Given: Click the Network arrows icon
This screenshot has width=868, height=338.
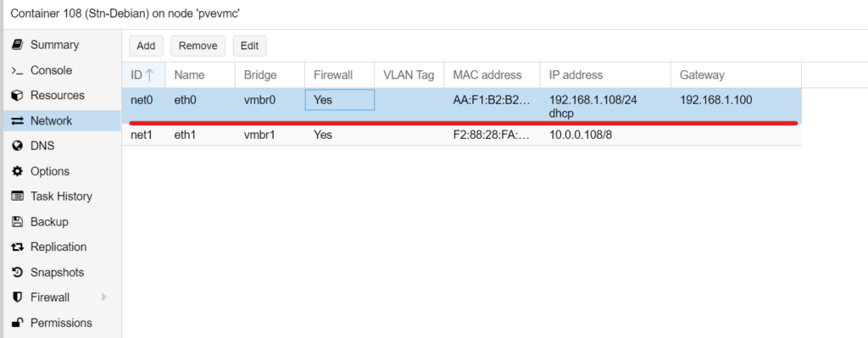Looking at the screenshot, I should (17, 120).
